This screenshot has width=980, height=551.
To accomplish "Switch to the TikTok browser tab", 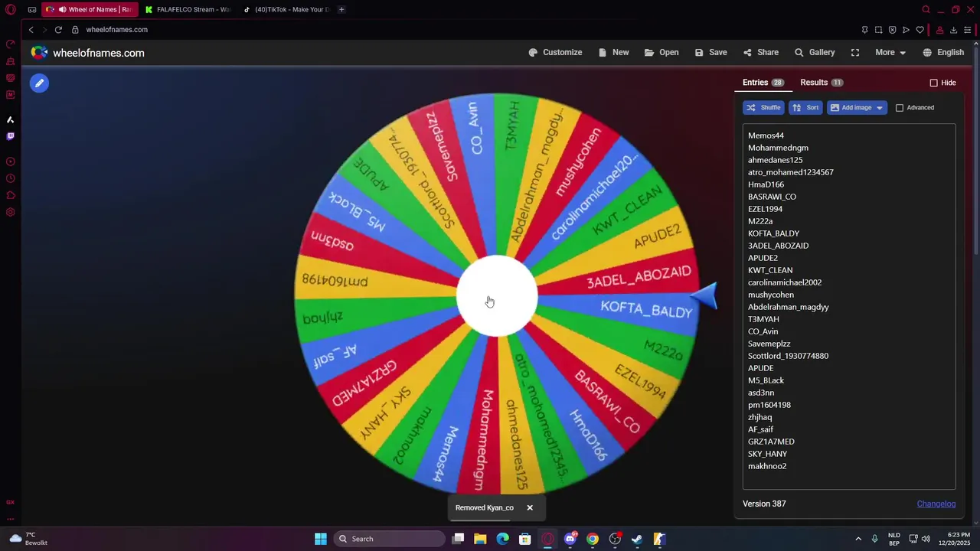I will tap(286, 9).
